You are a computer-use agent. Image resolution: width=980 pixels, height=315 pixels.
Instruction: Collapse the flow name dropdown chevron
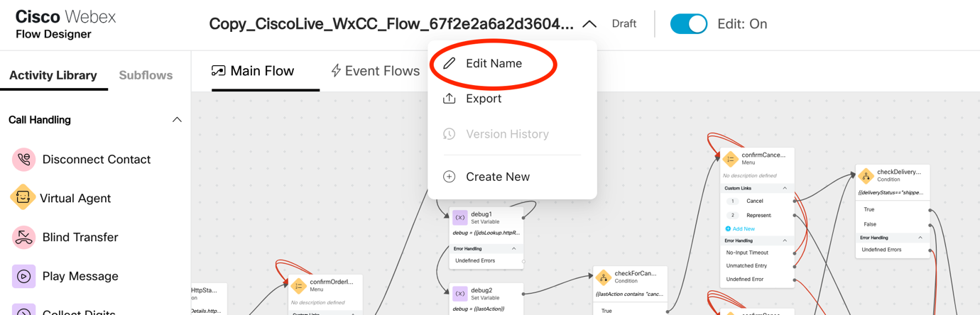tap(589, 24)
